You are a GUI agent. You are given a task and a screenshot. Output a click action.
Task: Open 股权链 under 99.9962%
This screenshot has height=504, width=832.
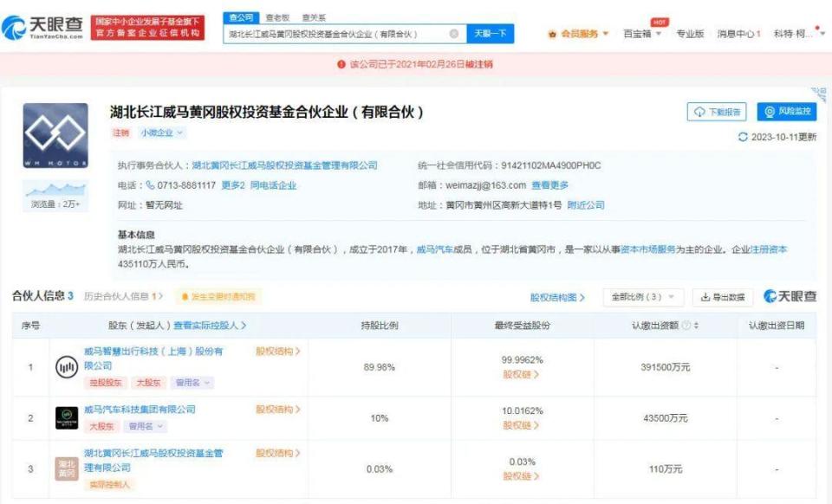point(521,374)
